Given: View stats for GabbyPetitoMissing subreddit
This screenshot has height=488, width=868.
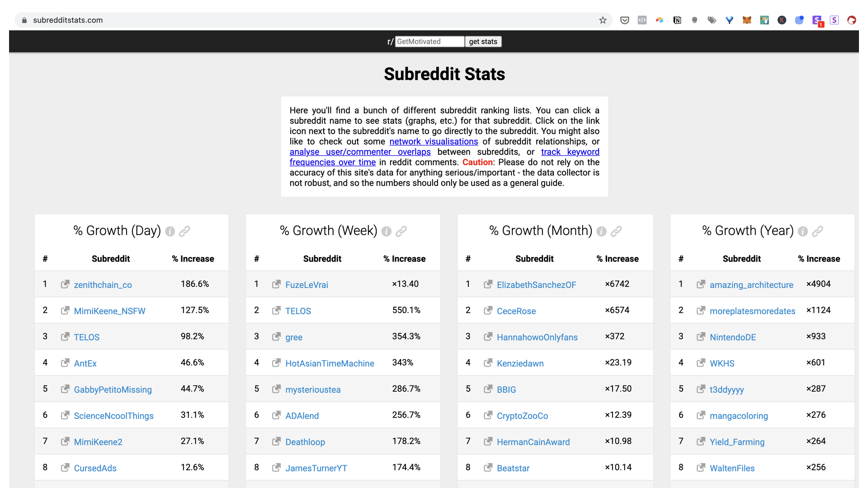Looking at the screenshot, I should click(113, 389).
